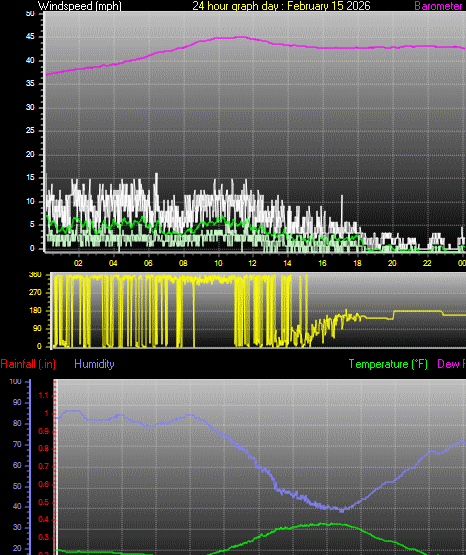Click the red Rainfall (.in) legend label
466x555 pixels.
point(28,364)
